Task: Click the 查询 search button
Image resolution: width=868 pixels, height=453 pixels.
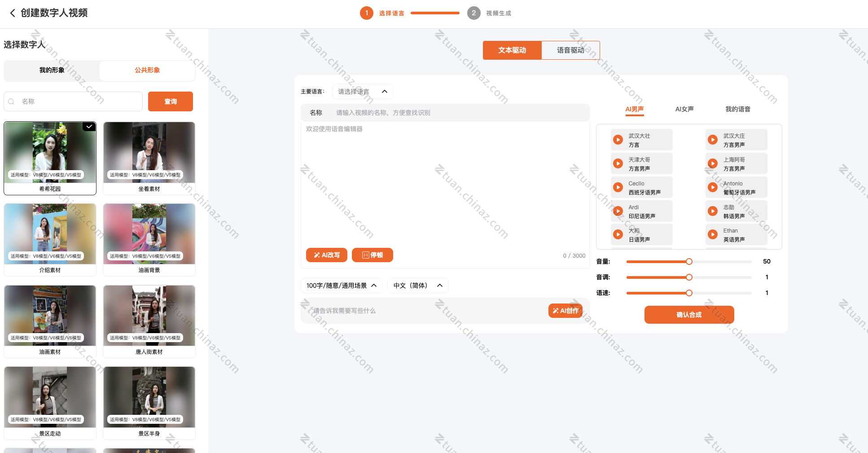Action: (x=171, y=101)
